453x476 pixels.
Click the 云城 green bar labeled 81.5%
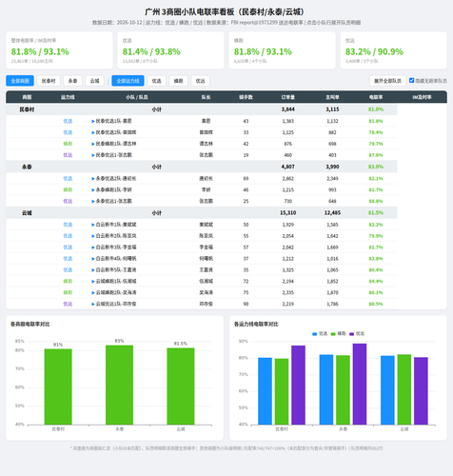click(x=181, y=387)
